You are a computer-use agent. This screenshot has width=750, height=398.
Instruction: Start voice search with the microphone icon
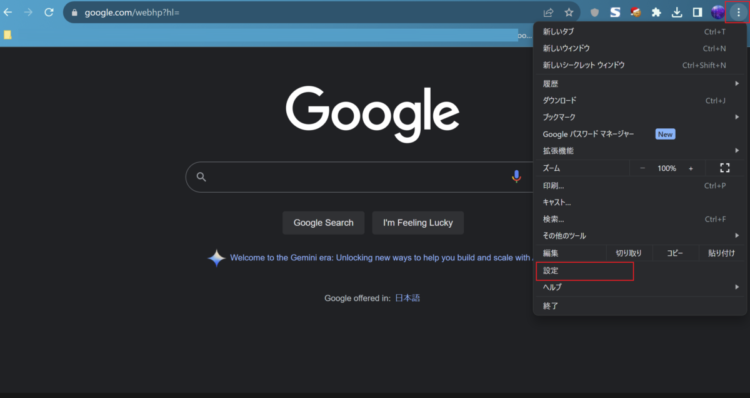(516, 177)
